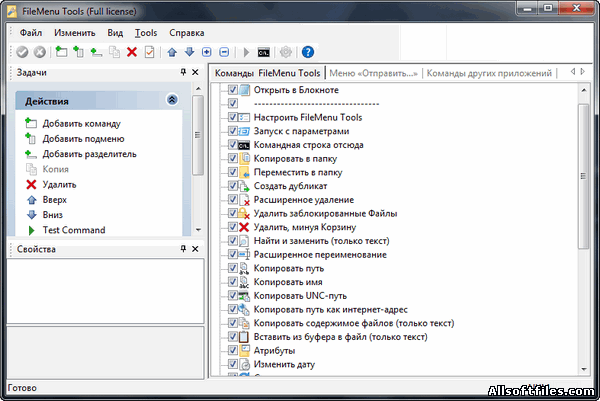Close the Свойства panel
Screen dimensions: 600x401
[x=195, y=249]
